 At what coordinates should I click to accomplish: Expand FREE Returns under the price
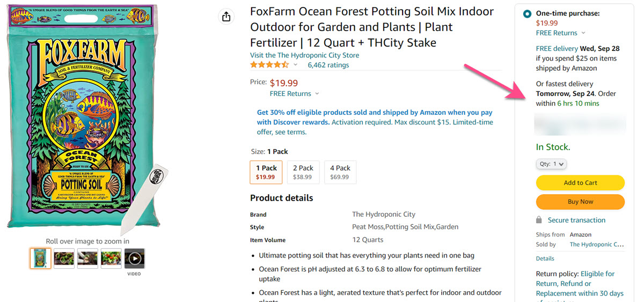294,93
